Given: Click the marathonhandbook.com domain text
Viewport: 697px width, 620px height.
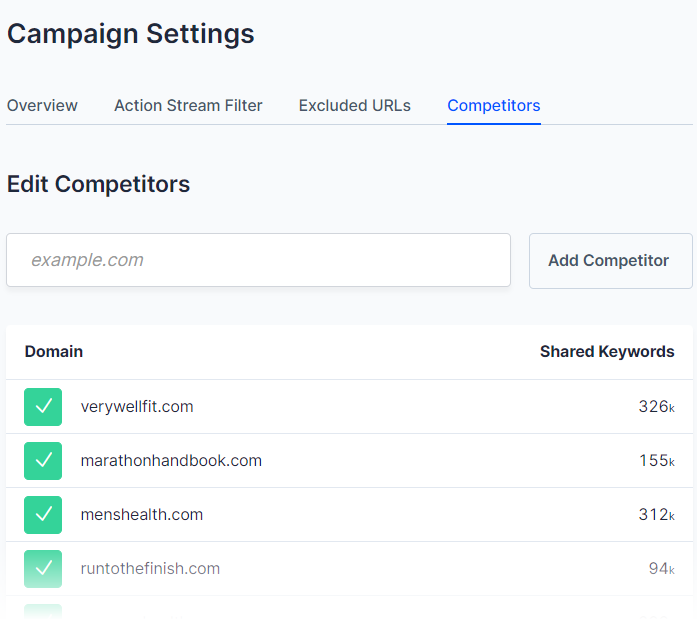Looking at the screenshot, I should (x=171, y=461).
